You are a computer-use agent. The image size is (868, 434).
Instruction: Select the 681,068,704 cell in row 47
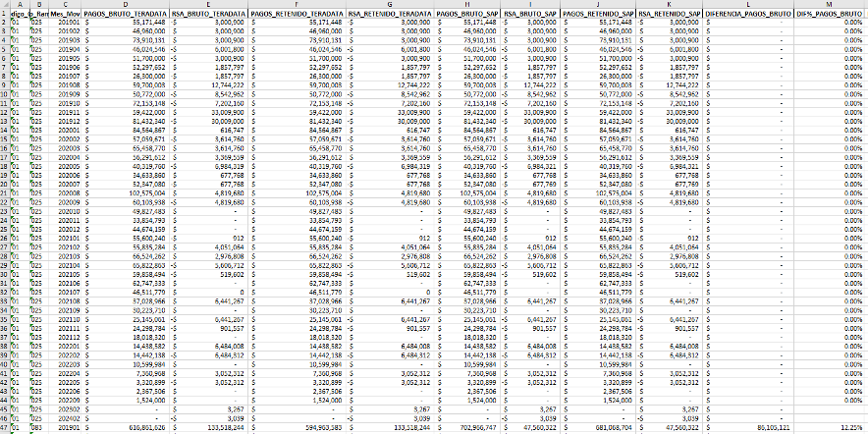click(598, 427)
